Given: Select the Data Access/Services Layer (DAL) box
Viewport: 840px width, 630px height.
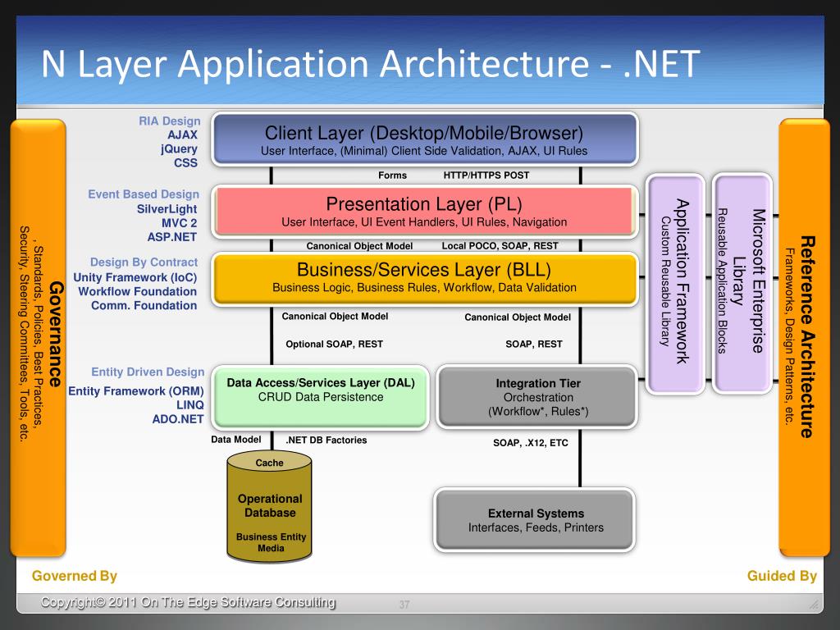Looking at the screenshot, I should [x=321, y=398].
